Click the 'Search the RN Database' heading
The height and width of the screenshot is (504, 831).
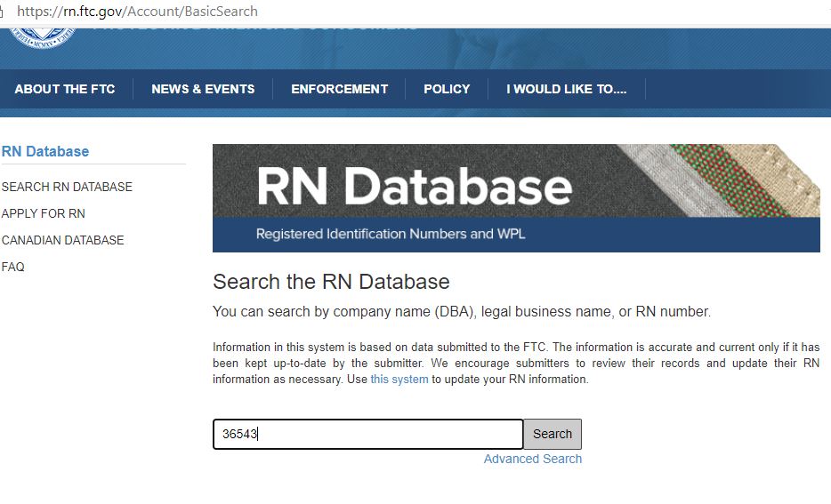click(x=331, y=282)
